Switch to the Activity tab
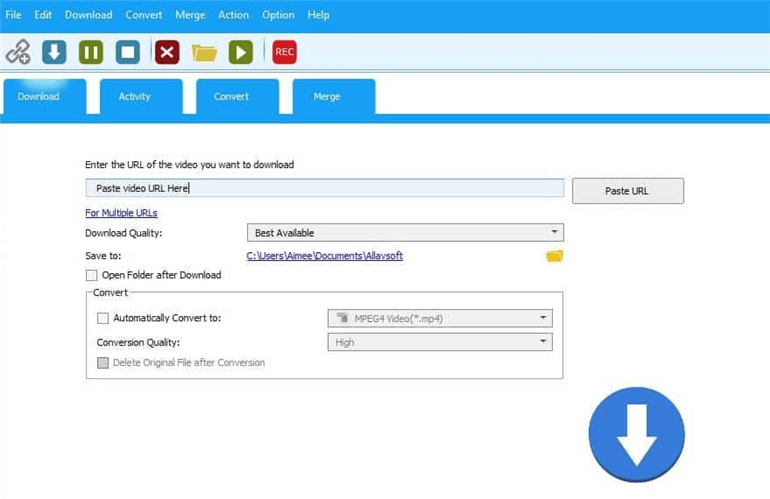Viewport: 770px width, 499px height. pos(141,97)
